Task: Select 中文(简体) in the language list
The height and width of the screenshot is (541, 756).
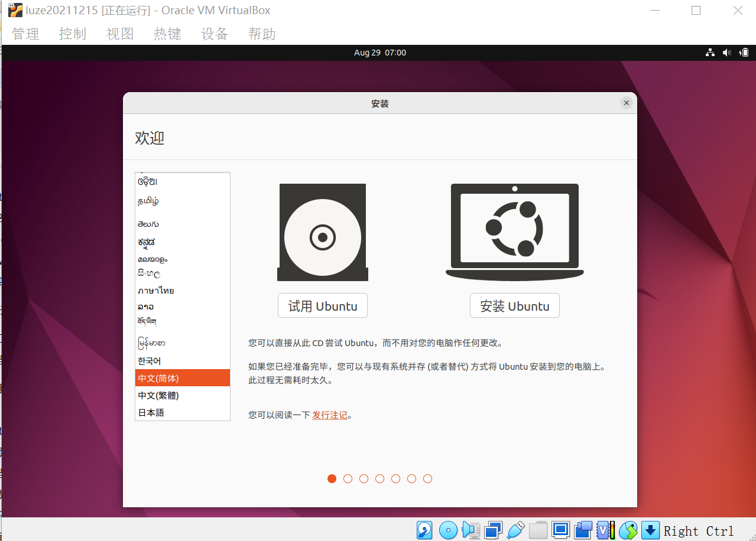Action: tap(183, 378)
